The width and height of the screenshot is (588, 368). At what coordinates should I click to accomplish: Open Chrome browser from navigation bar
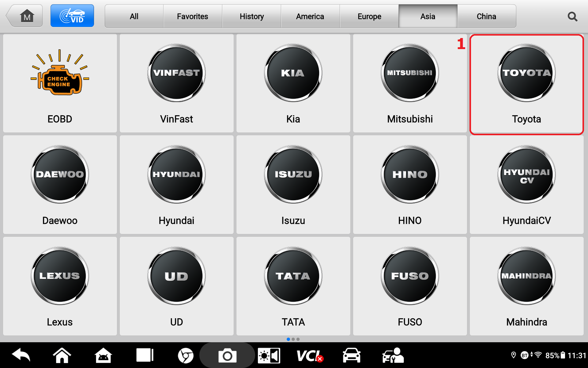[186, 356]
